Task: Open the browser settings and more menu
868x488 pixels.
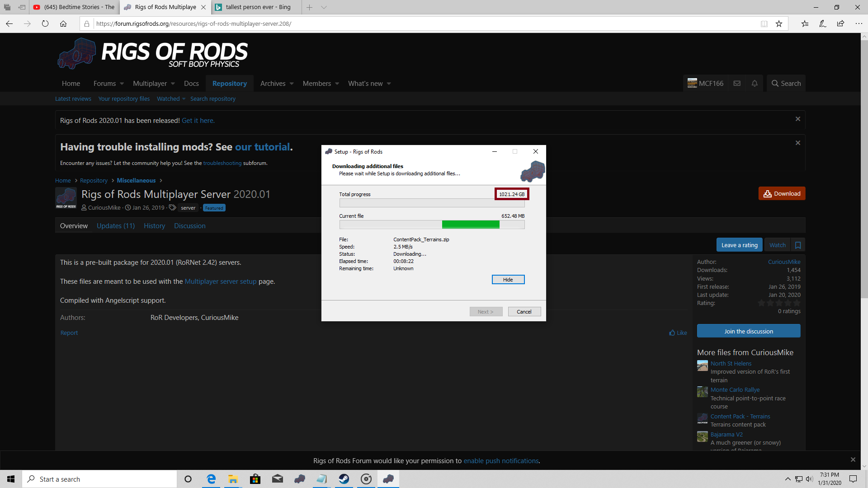Action: click(859, 23)
